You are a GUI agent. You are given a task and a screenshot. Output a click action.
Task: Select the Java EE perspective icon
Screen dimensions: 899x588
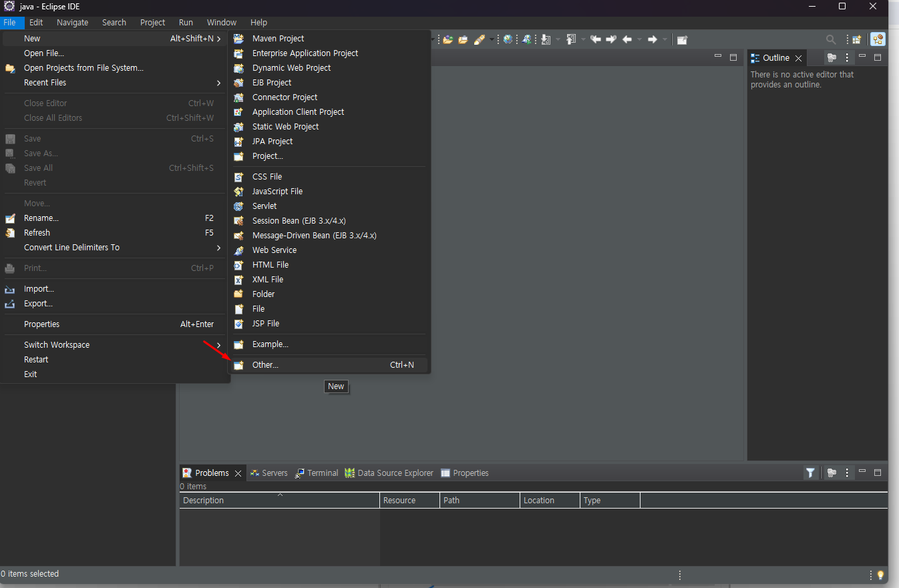(x=878, y=39)
